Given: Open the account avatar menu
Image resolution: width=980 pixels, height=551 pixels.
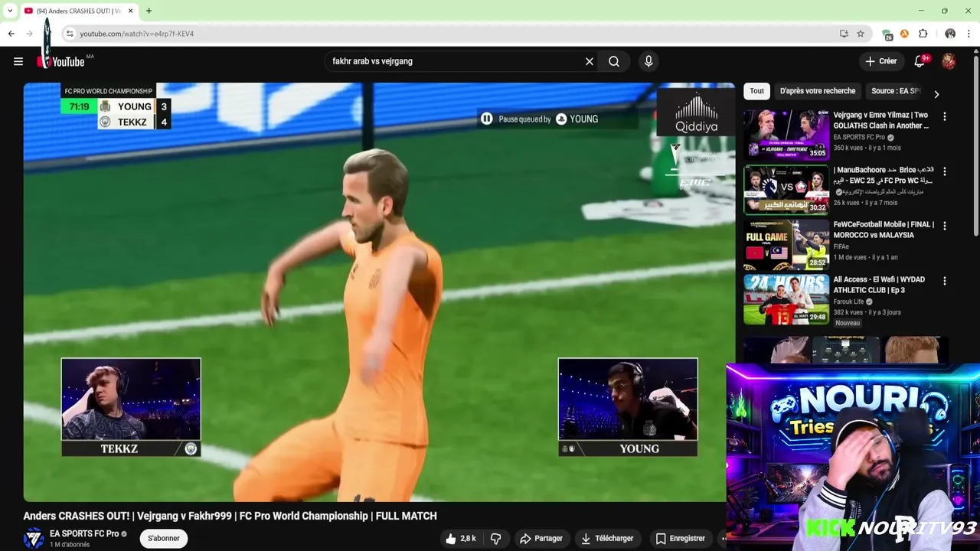Looking at the screenshot, I should coord(949,61).
